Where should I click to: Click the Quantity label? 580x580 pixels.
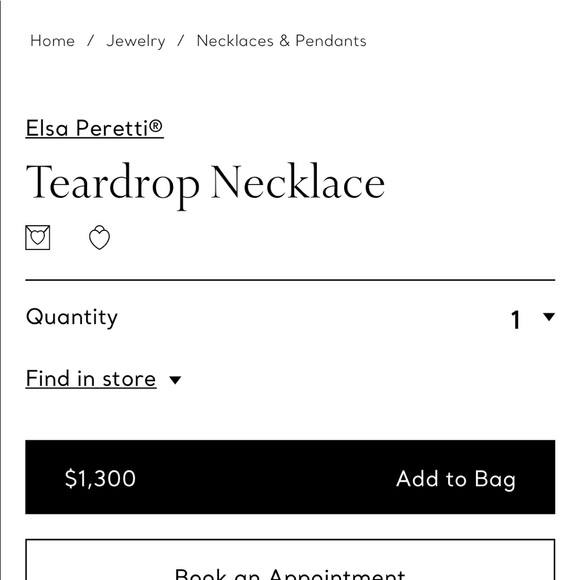72,317
